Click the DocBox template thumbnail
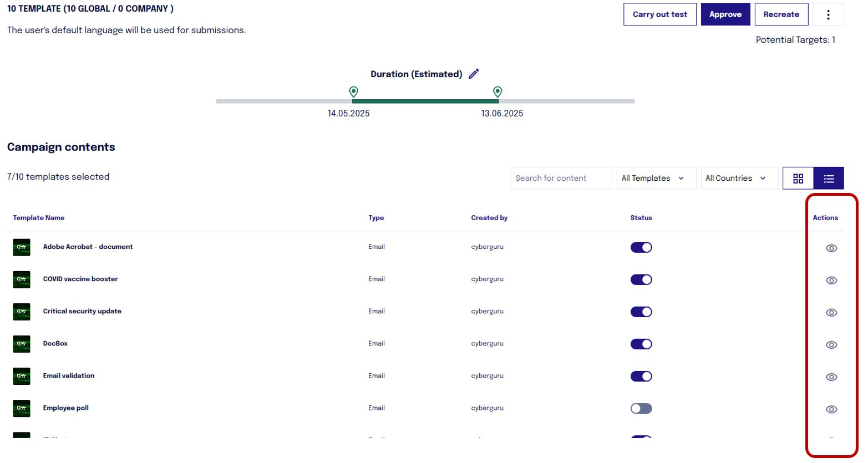 [22, 344]
